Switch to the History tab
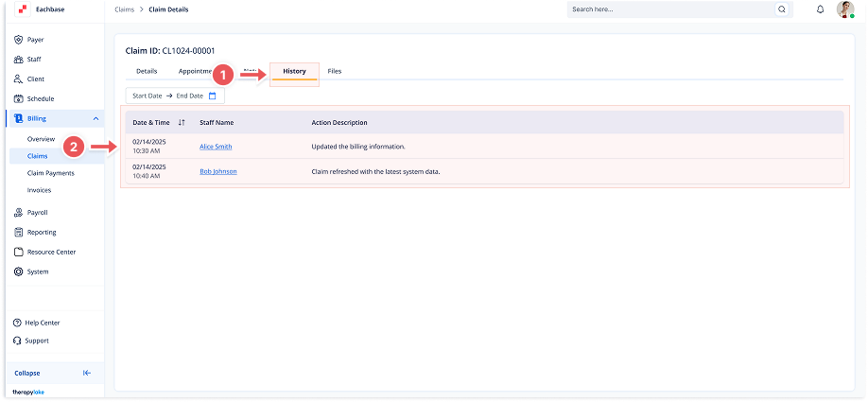868x402 pixels. pyautogui.click(x=294, y=72)
